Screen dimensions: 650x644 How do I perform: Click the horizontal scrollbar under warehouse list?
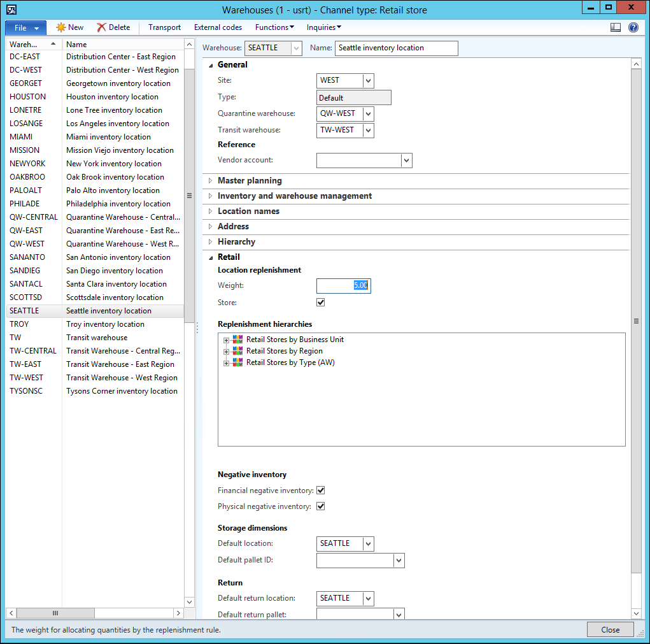pos(95,613)
